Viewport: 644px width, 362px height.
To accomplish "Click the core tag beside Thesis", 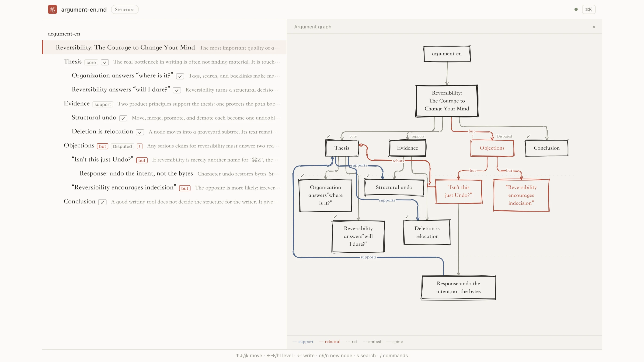I will point(91,62).
